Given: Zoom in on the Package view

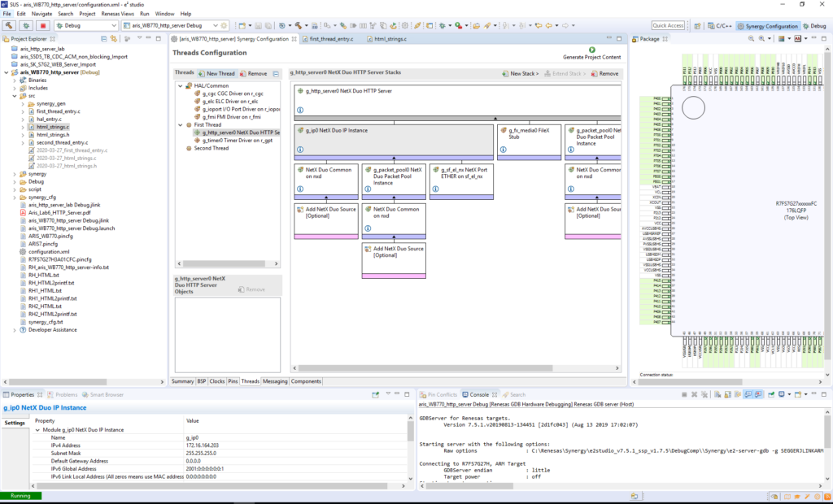Looking at the screenshot, I should pyautogui.click(x=761, y=39).
